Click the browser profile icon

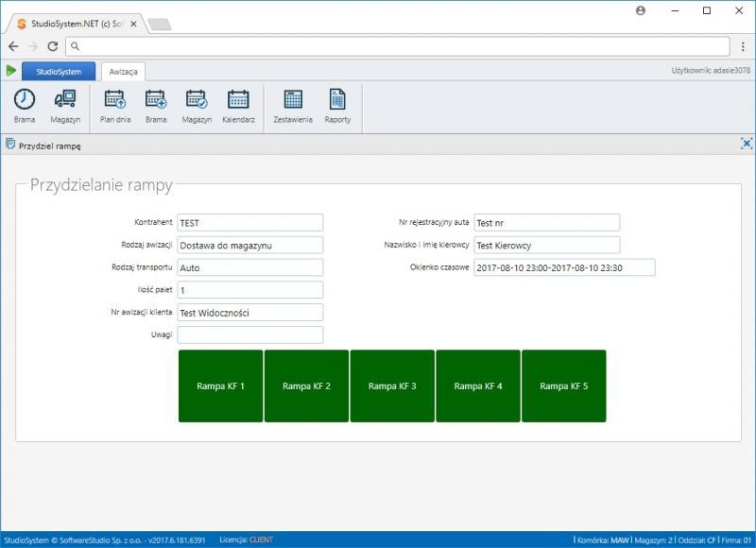(641, 10)
